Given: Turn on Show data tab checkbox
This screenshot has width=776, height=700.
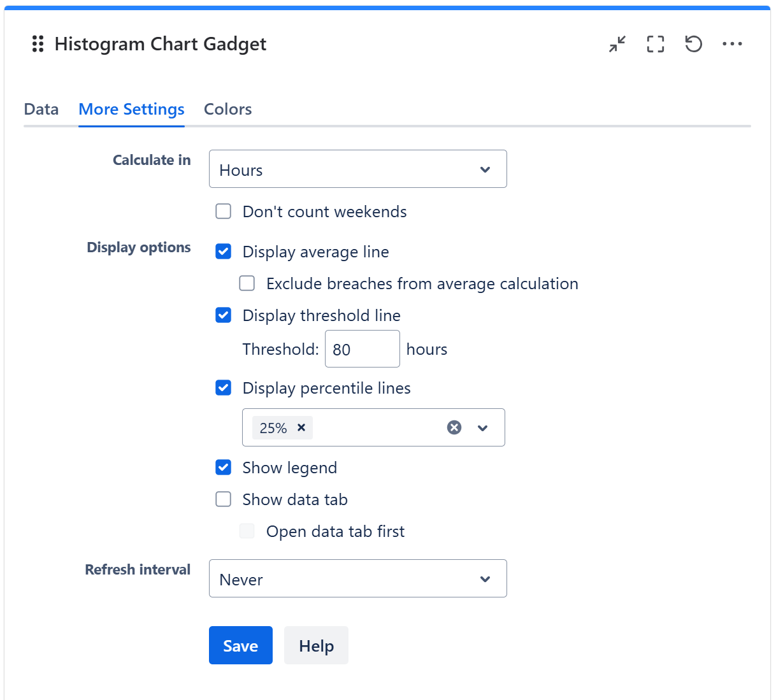Looking at the screenshot, I should [x=224, y=499].
